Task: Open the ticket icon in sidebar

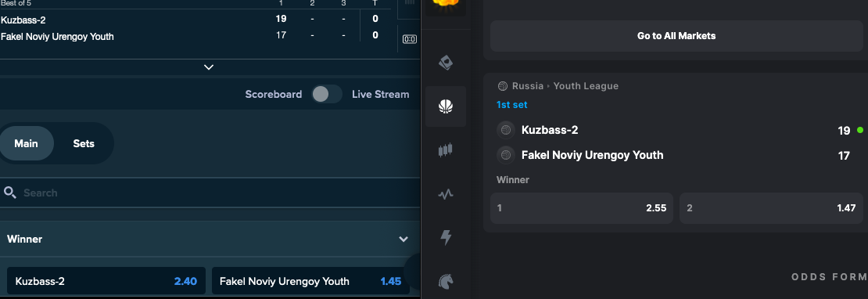Action: coord(447,63)
